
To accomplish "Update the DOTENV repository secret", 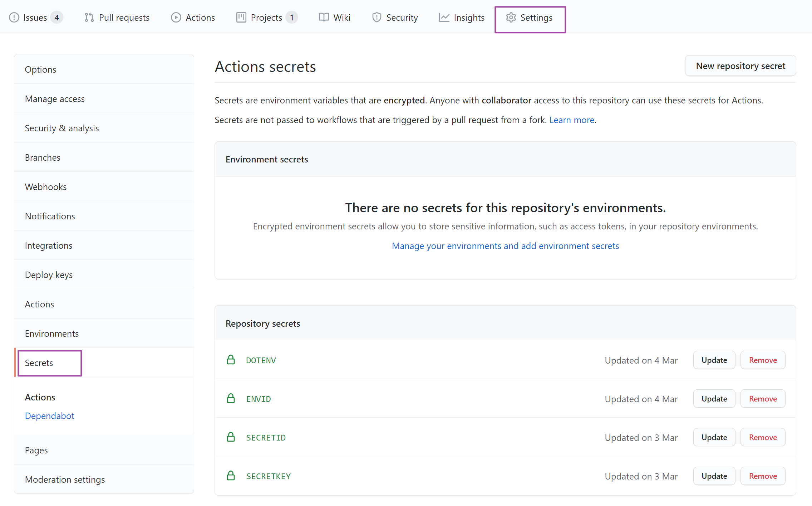I will (x=714, y=360).
